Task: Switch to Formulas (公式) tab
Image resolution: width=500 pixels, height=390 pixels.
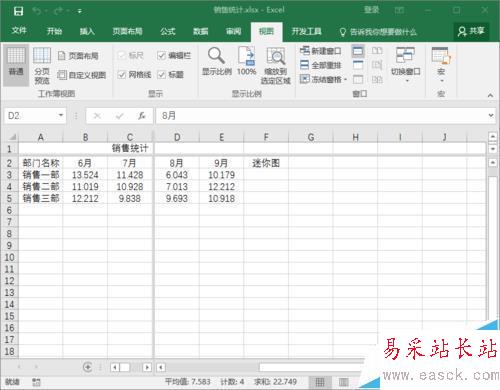Action: [167, 31]
